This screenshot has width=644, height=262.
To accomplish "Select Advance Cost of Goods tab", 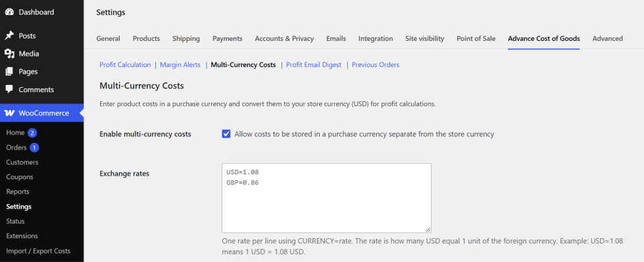I will (544, 39).
